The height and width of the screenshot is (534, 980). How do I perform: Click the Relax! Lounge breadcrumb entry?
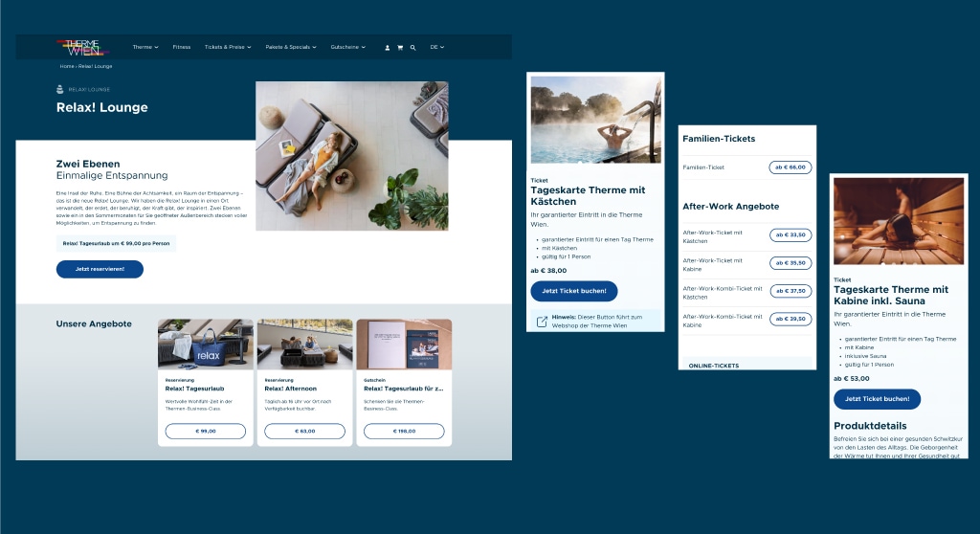coord(95,66)
